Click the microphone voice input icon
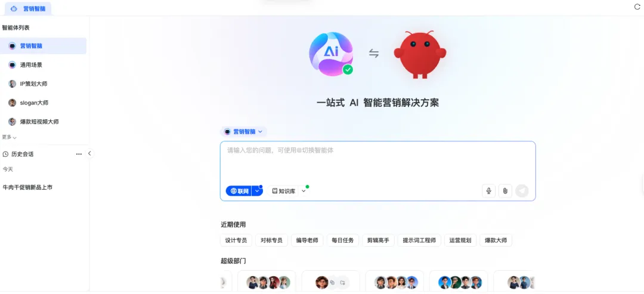 pos(488,190)
